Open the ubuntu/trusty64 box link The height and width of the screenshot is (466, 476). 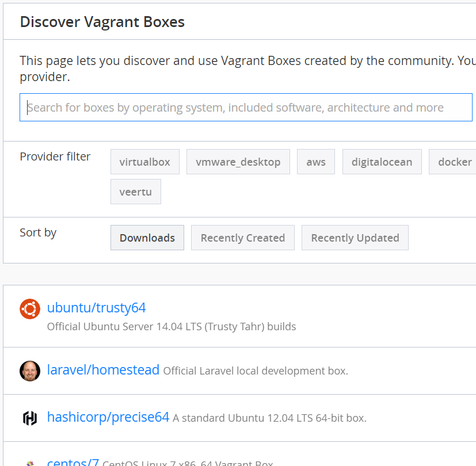96,308
